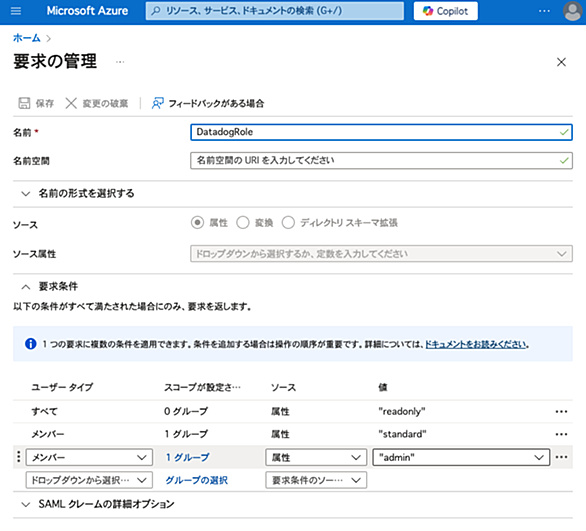Open the "admin" value dropdown
The height and width of the screenshot is (531, 586).
461,457
